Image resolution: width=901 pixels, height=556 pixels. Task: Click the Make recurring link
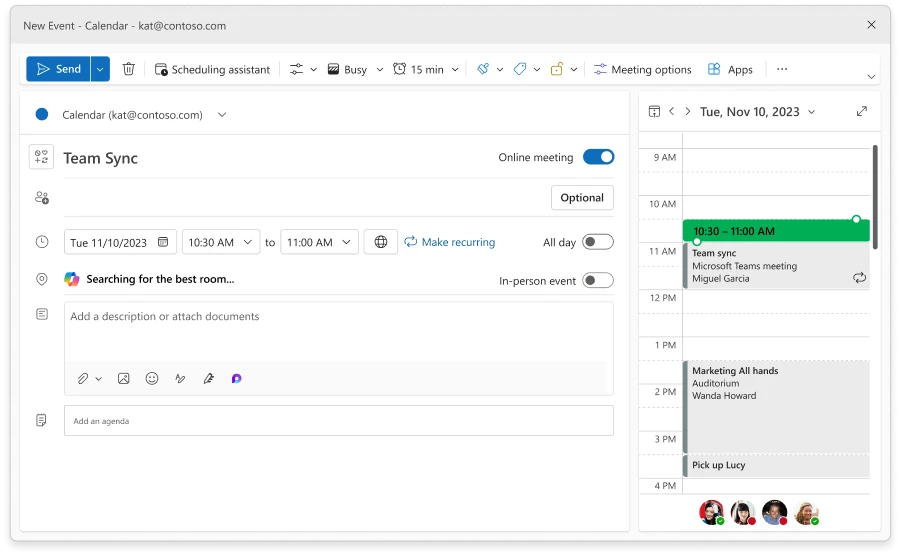pos(449,242)
